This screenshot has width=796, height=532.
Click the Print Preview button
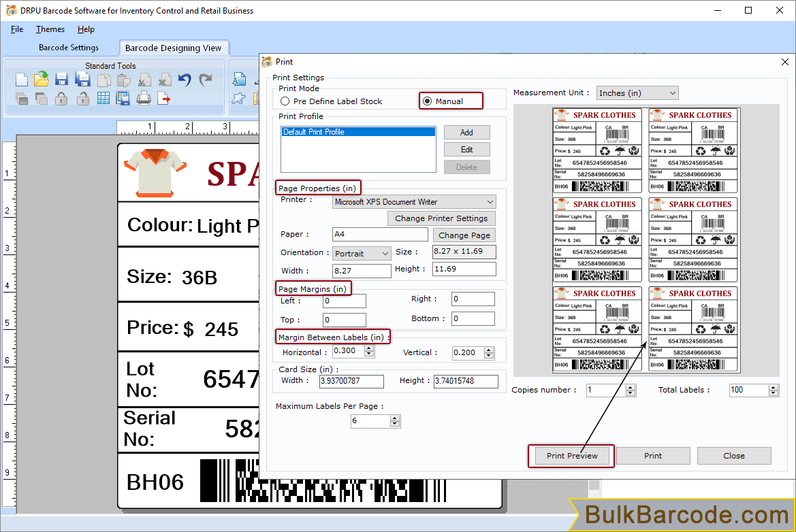pyautogui.click(x=572, y=456)
